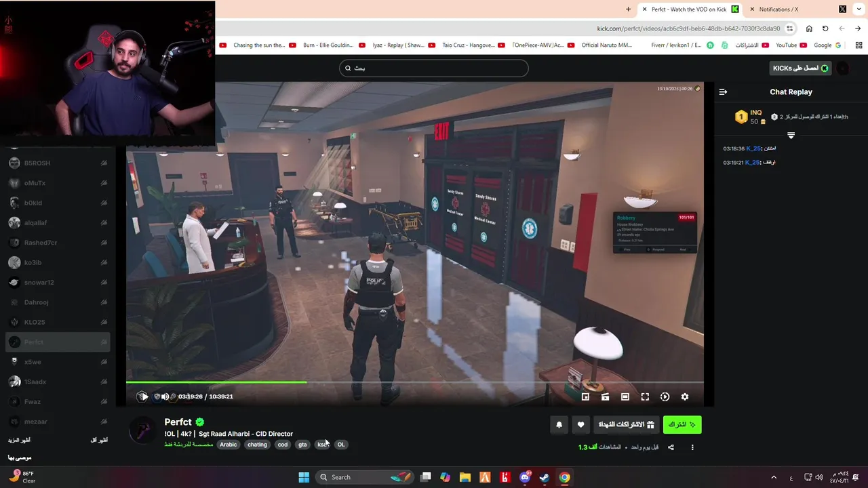
Task: Open Steam from the taskbar
Action: click(544, 477)
